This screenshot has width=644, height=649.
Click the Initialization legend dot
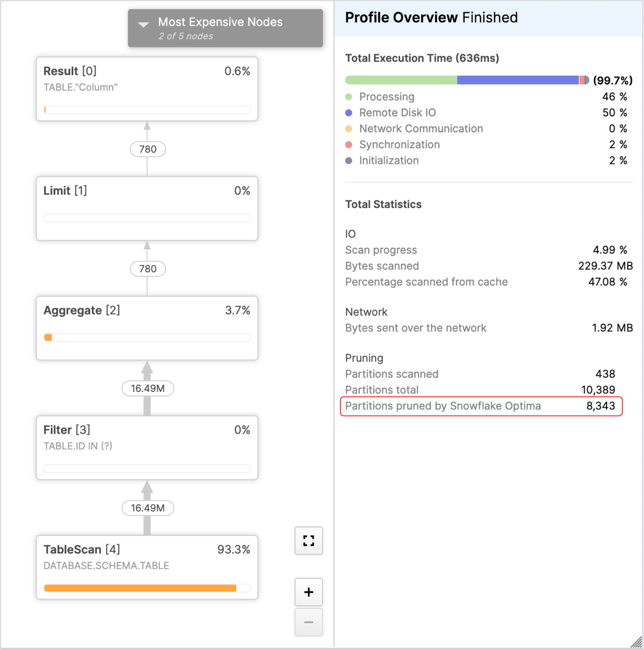coord(348,160)
